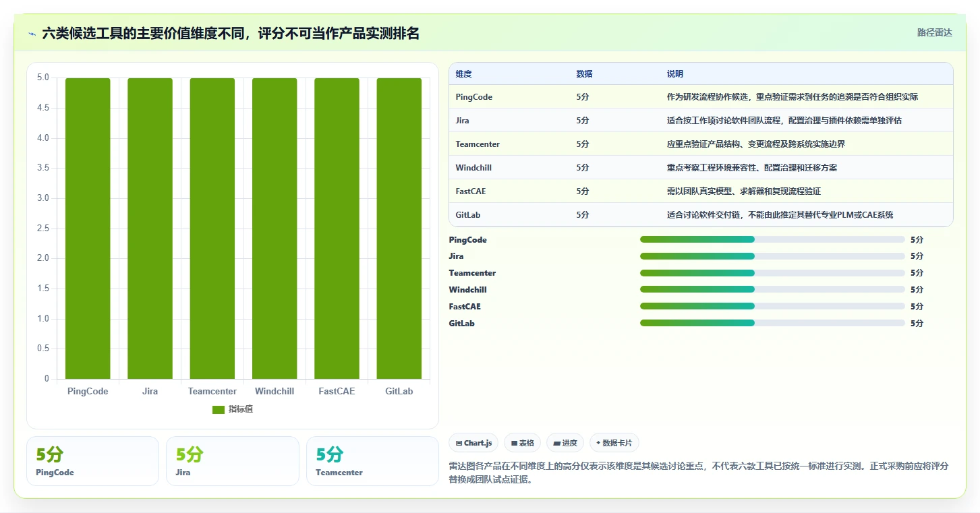Viewport: 980px width, 513px height.
Task: Click the PingCode label in the progress list
Action: 467,240
